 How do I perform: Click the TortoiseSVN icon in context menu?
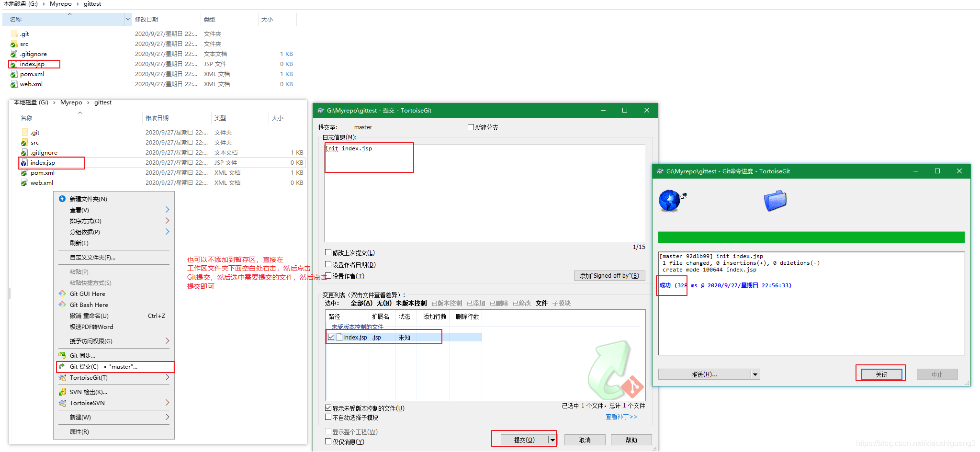point(62,403)
